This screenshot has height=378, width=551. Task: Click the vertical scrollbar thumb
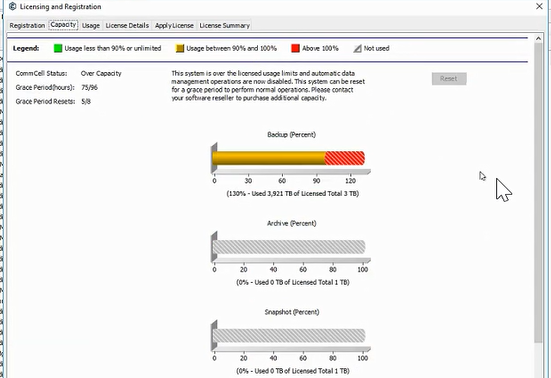538,193
